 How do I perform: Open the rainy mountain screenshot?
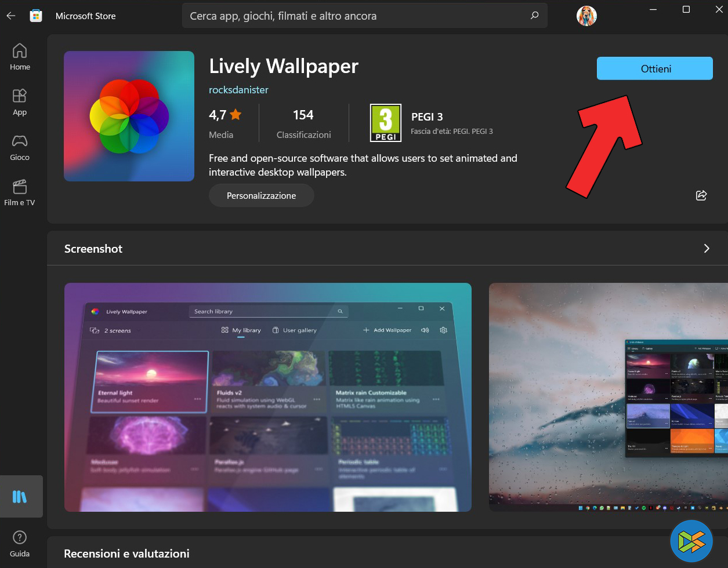(609, 398)
